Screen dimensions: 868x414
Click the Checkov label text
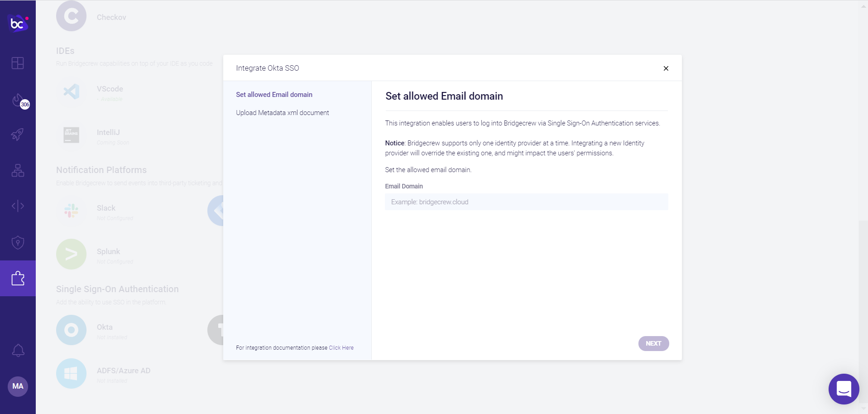(x=111, y=17)
